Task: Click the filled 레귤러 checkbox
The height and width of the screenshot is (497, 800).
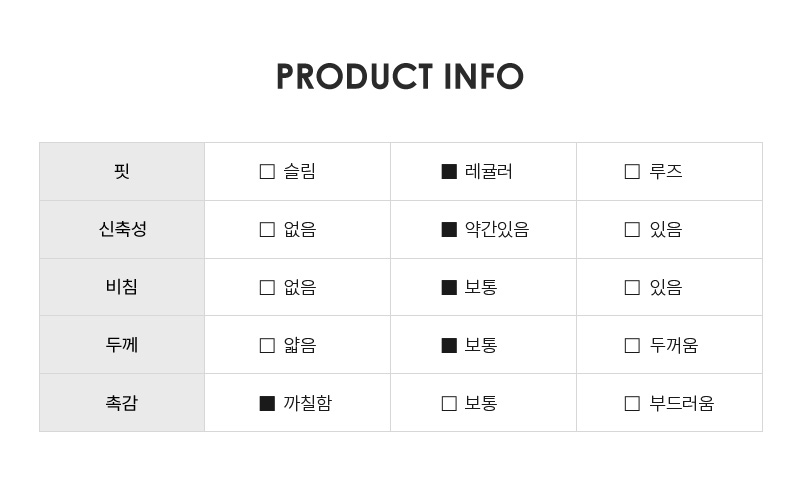Action: point(449,171)
